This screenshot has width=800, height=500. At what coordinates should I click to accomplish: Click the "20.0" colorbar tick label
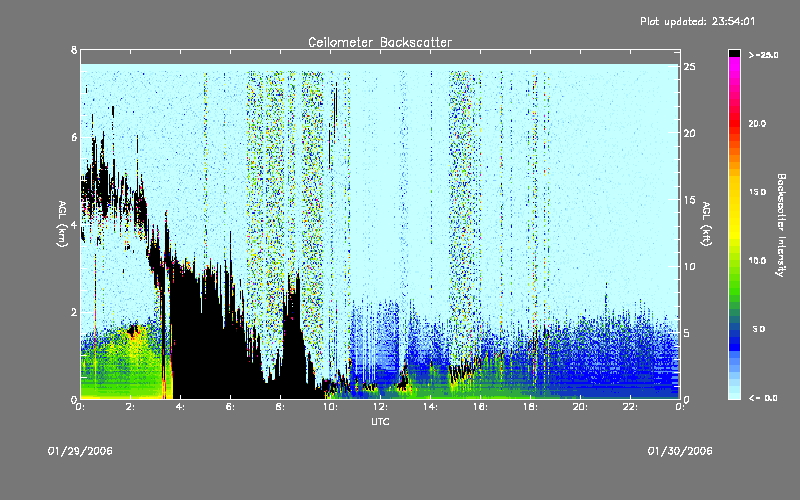[757, 123]
